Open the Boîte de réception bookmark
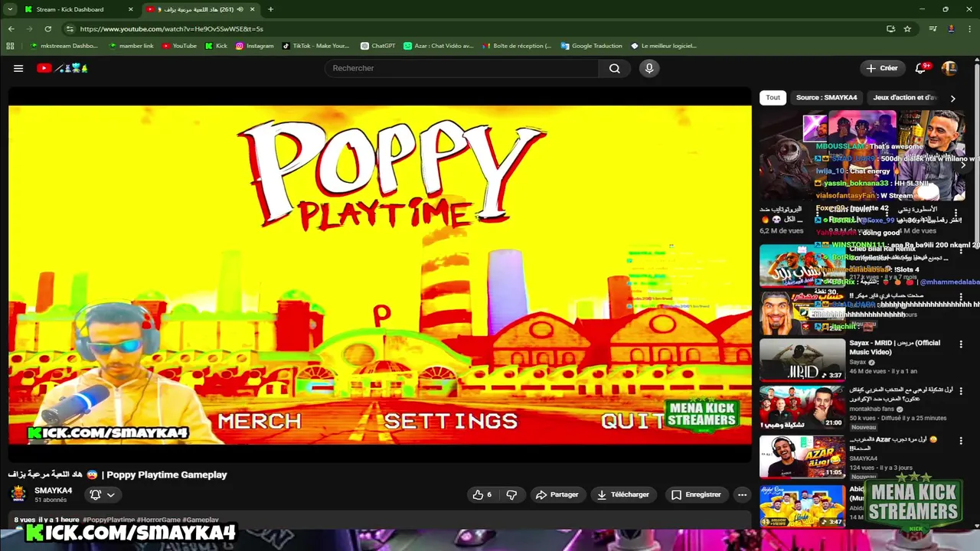The height and width of the screenshot is (551, 980). (x=517, y=46)
